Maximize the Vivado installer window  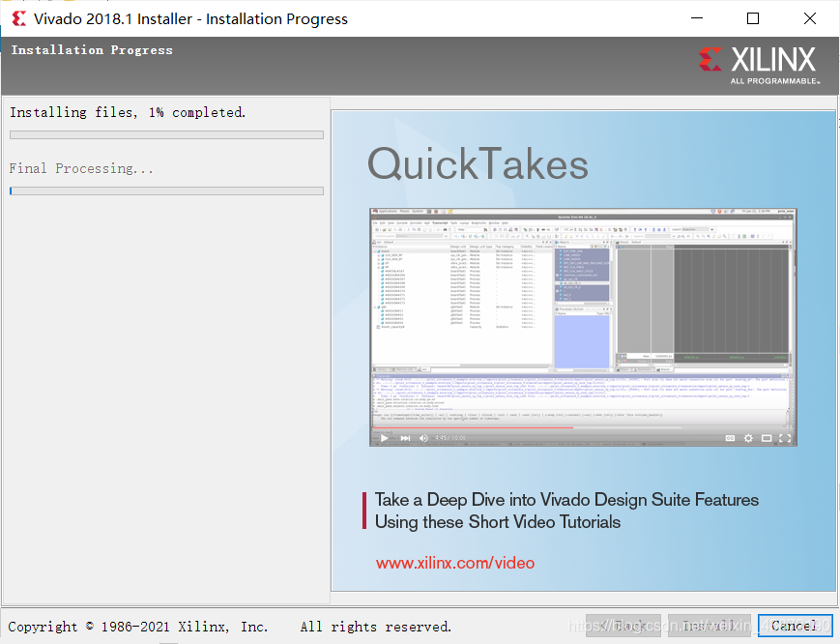(753, 18)
